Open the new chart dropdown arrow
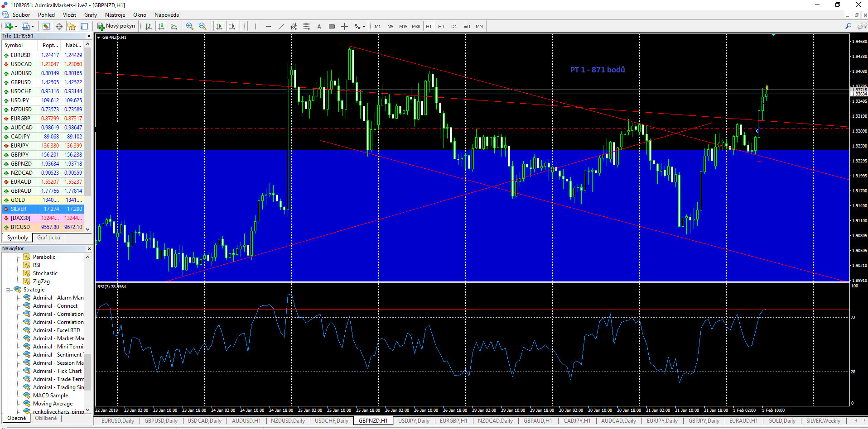This screenshot has width=868, height=429. [x=16, y=26]
